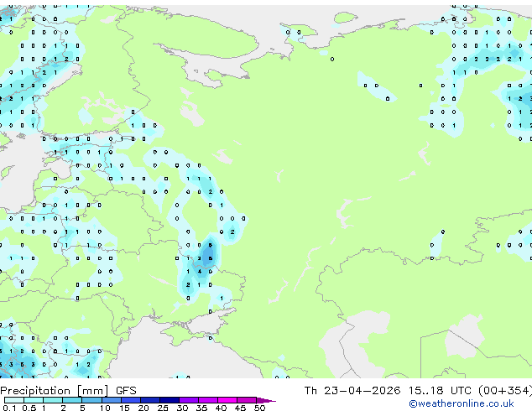Click the '(00+354)' forecast offset text

505,391
